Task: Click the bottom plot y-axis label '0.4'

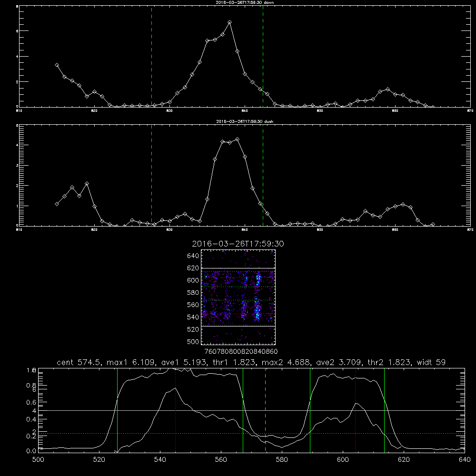Action: 31,419
